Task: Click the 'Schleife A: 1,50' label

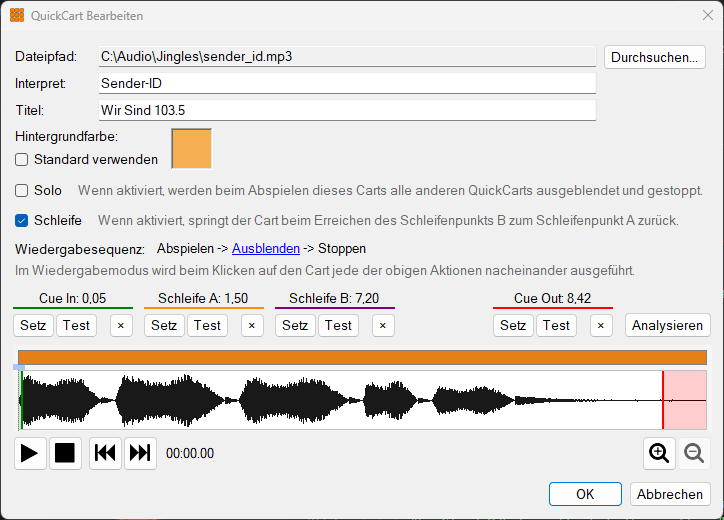Action: click(x=203, y=298)
